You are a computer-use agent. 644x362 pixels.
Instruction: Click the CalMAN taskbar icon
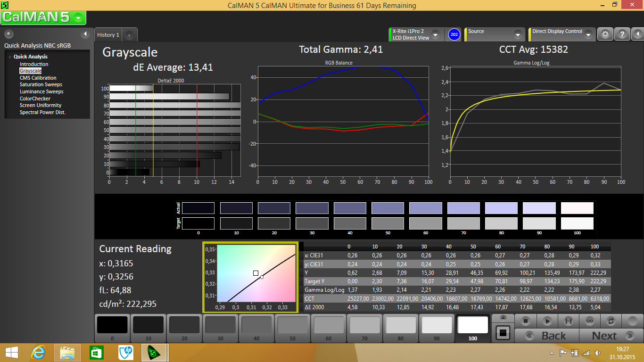(154, 353)
